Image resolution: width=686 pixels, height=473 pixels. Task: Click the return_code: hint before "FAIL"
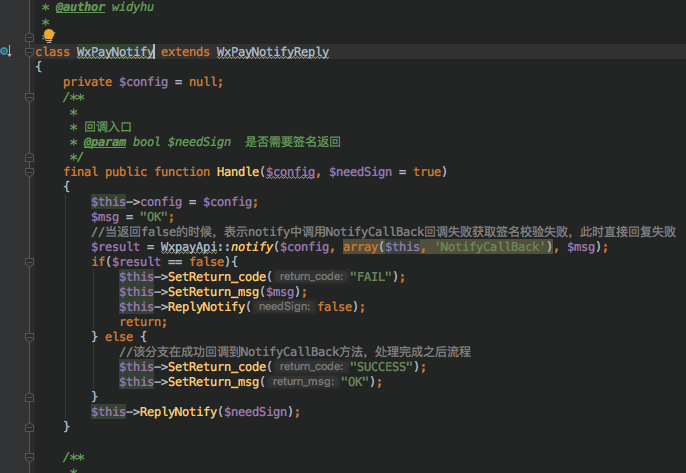(x=311, y=277)
